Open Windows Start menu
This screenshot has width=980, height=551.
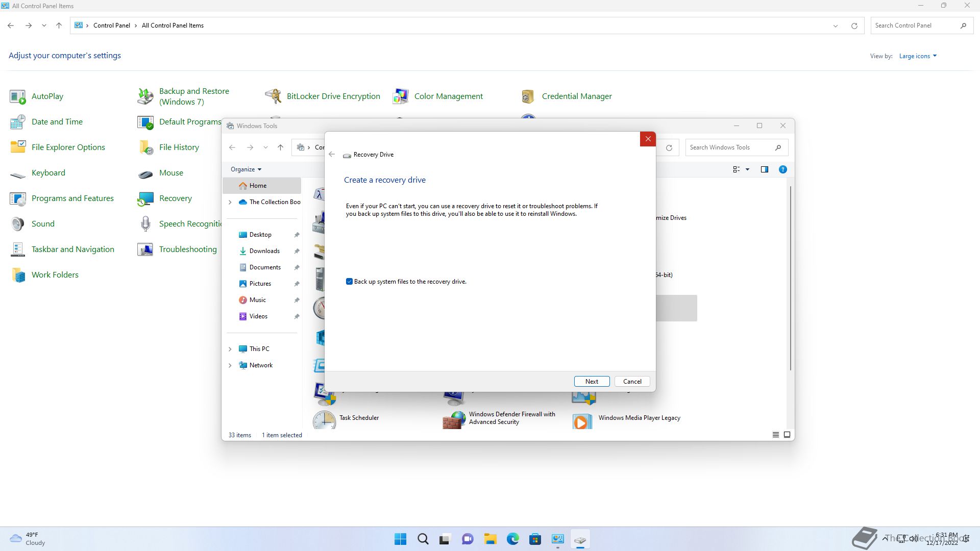401,539
